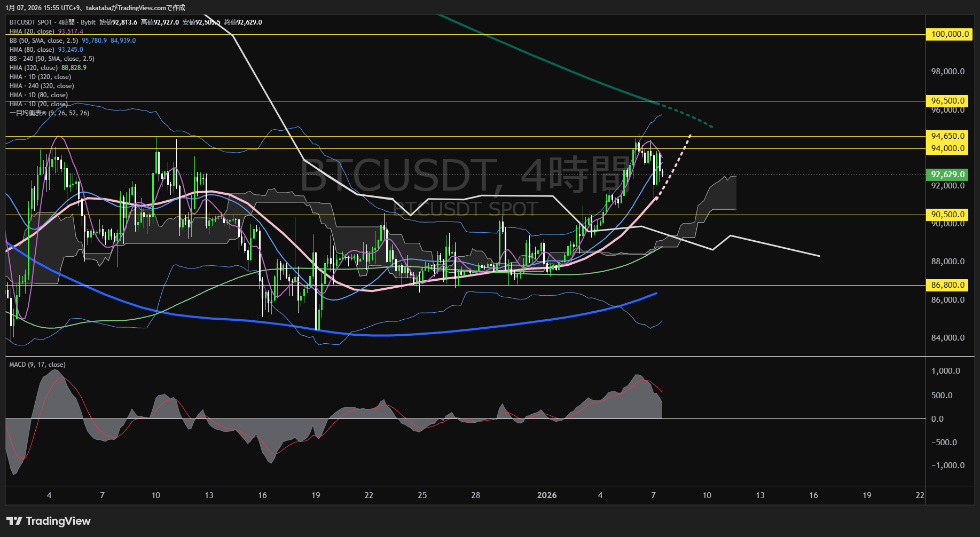
Task: Click the 84,000.0 price axis label
Action: pyautogui.click(x=948, y=338)
